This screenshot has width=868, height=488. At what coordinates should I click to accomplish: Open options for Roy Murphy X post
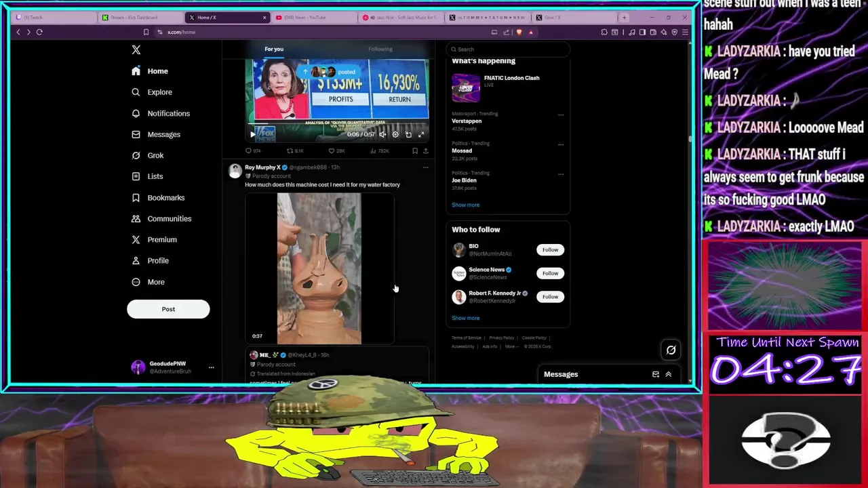pyautogui.click(x=425, y=167)
